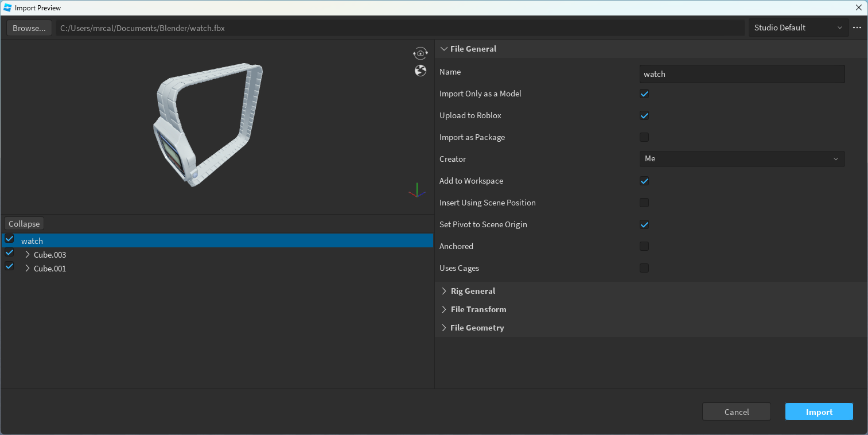The height and width of the screenshot is (435, 868).
Task: Open the ellipsis settings menu in the top-right
Action: 857,28
